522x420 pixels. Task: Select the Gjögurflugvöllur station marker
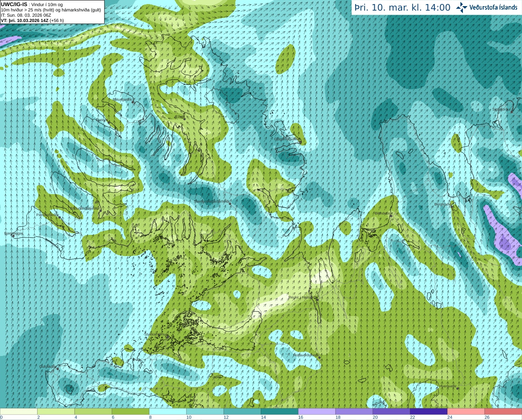click(x=300, y=142)
